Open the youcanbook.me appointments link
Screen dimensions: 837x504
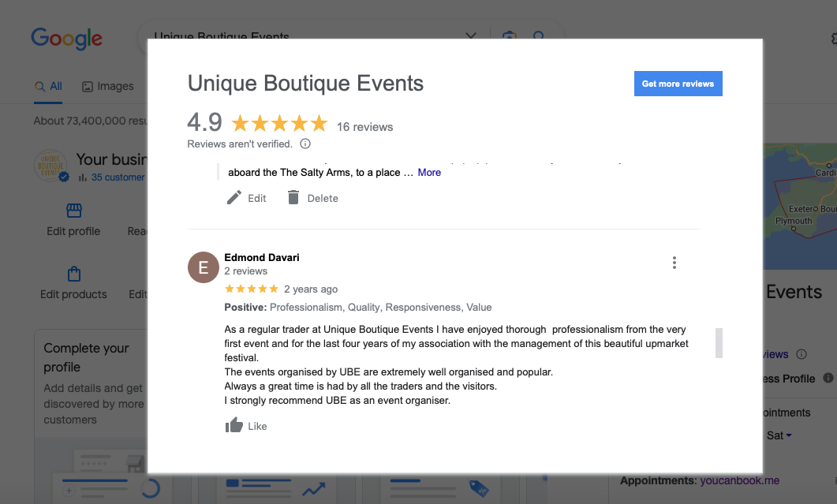(x=739, y=480)
